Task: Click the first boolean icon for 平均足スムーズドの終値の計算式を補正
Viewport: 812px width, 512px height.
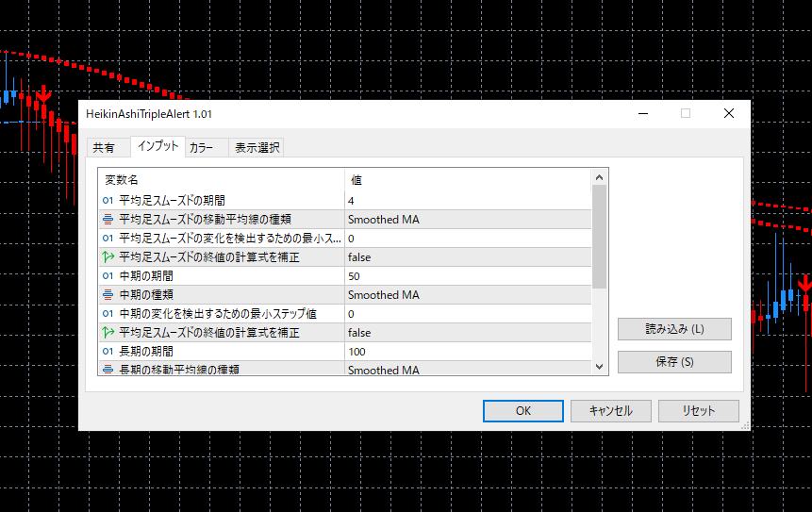Action: point(108,256)
